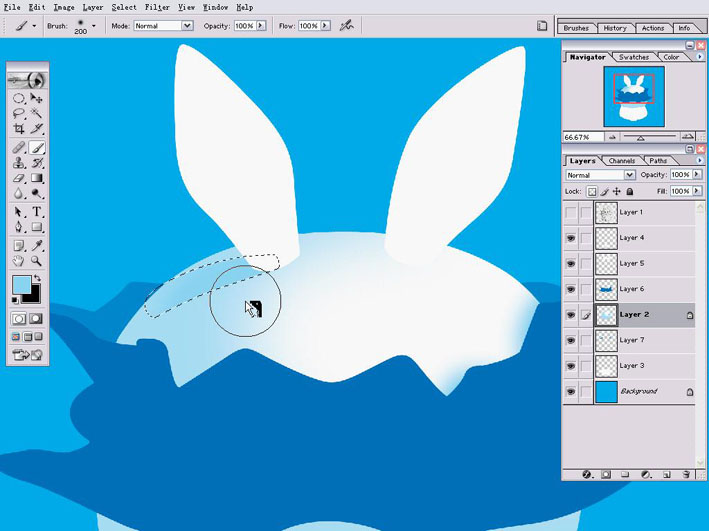Open brush Mode dropdown
This screenshot has height=531, width=709.
(187, 26)
